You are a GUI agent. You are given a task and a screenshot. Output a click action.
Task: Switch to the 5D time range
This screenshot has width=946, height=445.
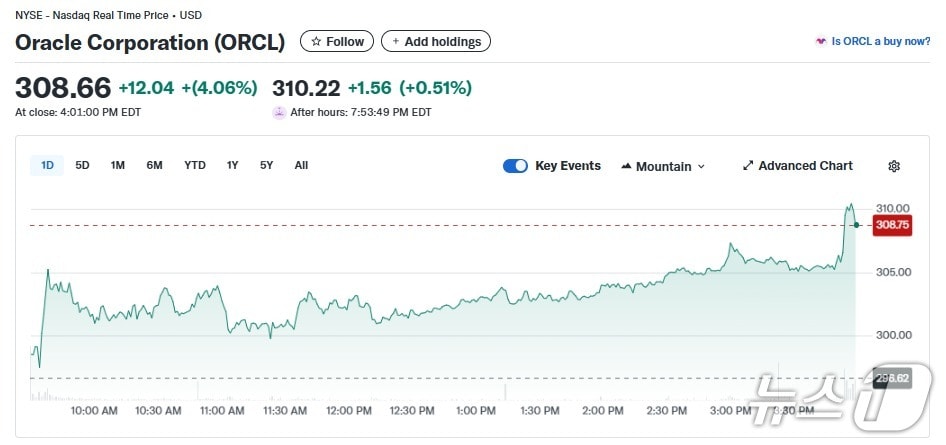[x=82, y=165]
